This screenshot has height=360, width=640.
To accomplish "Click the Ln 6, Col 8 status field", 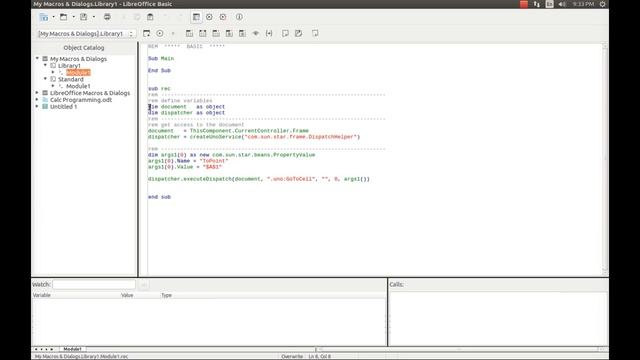I will click(x=320, y=356).
